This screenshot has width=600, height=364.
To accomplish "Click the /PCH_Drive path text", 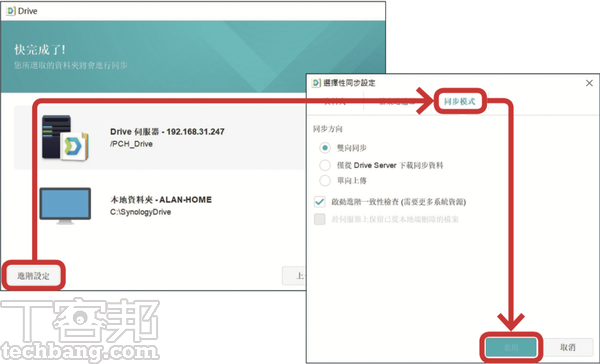I will point(131,144).
